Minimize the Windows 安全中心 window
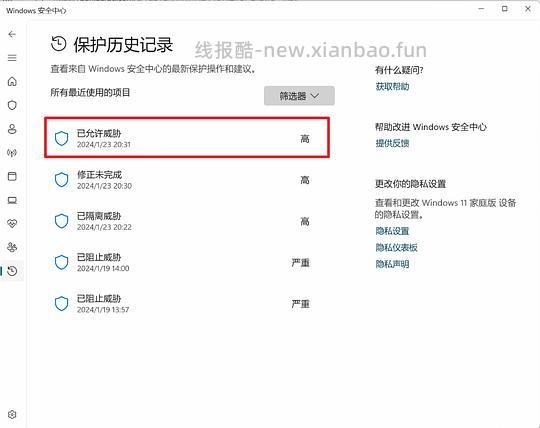The image size is (540, 428). (481, 9)
